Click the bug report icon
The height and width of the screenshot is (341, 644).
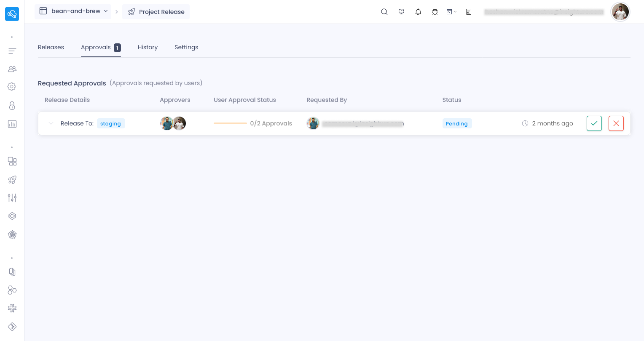435,12
